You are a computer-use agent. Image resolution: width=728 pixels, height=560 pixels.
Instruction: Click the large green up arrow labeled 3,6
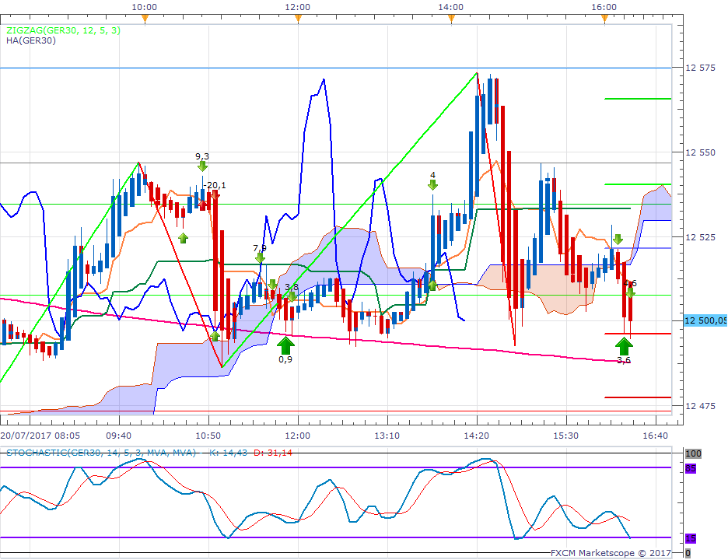coord(624,346)
